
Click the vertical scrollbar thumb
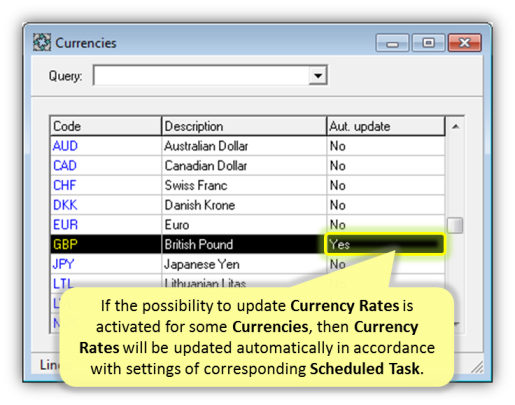click(455, 225)
